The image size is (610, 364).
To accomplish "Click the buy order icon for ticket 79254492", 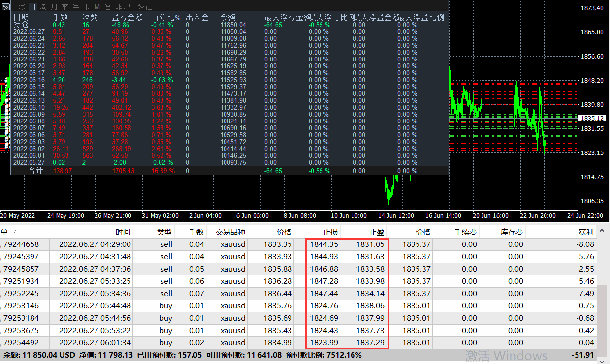I will pyautogui.click(x=1, y=343).
